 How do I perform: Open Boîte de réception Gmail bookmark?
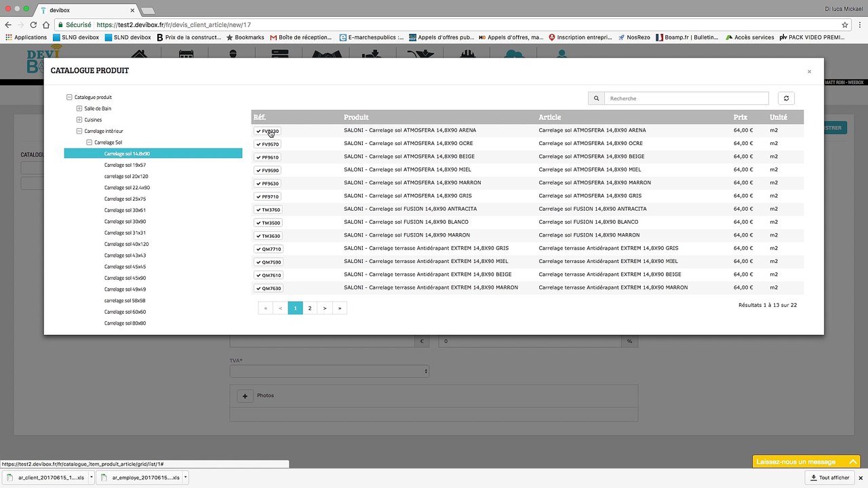(300, 37)
